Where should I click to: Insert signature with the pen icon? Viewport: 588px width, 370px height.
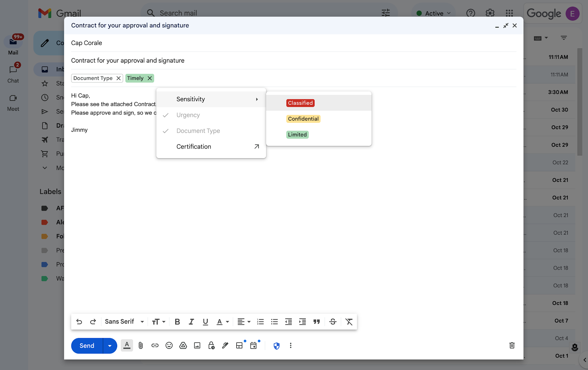(225, 345)
